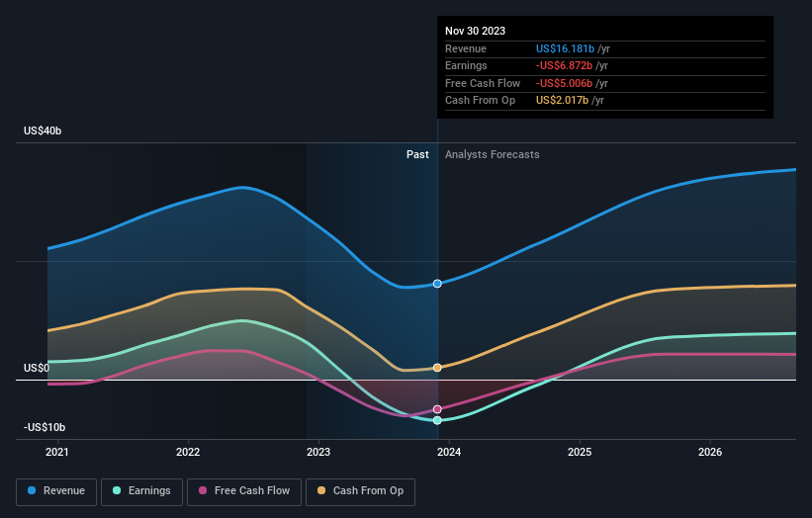Select the Cash From Op data point marker
Image resolution: width=812 pixels, height=518 pixels.
pyautogui.click(x=437, y=368)
